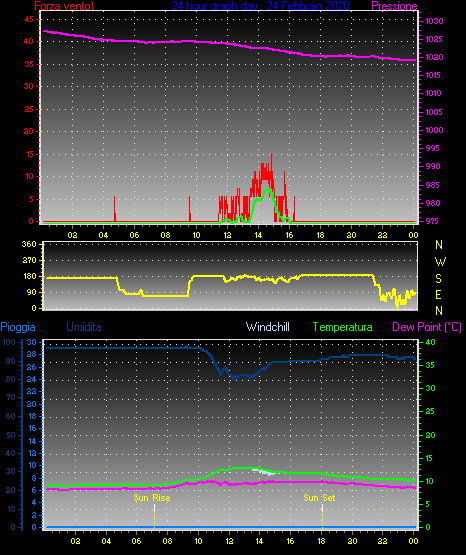Click the E compass direction label
The image size is (466, 555).
[x=438, y=295]
